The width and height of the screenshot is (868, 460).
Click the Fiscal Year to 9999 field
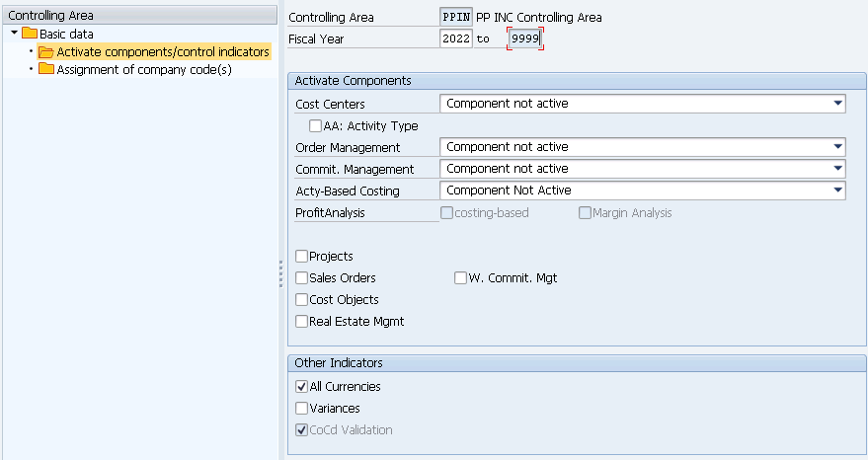(524, 38)
